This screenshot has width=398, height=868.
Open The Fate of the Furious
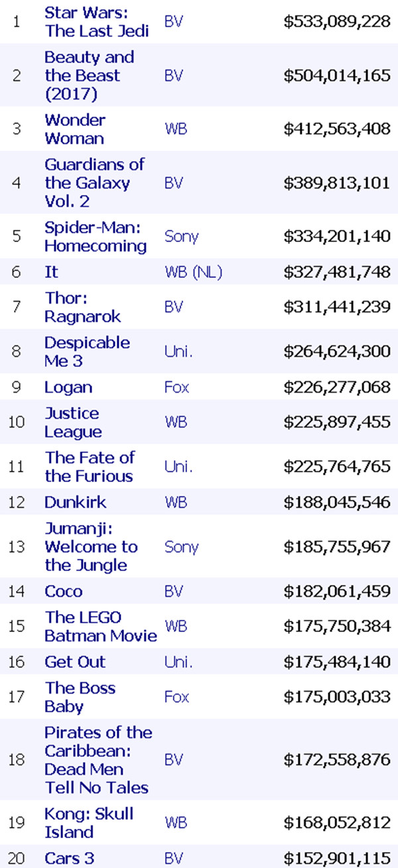click(90, 467)
